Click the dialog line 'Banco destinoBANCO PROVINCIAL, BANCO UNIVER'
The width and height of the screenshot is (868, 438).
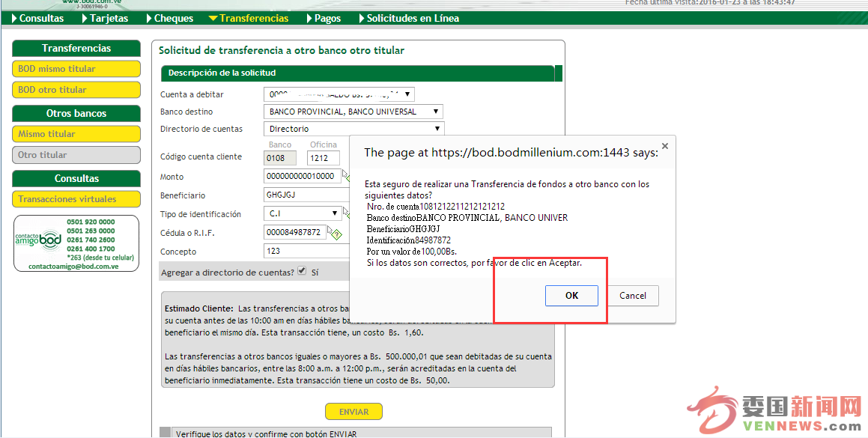coord(467,218)
